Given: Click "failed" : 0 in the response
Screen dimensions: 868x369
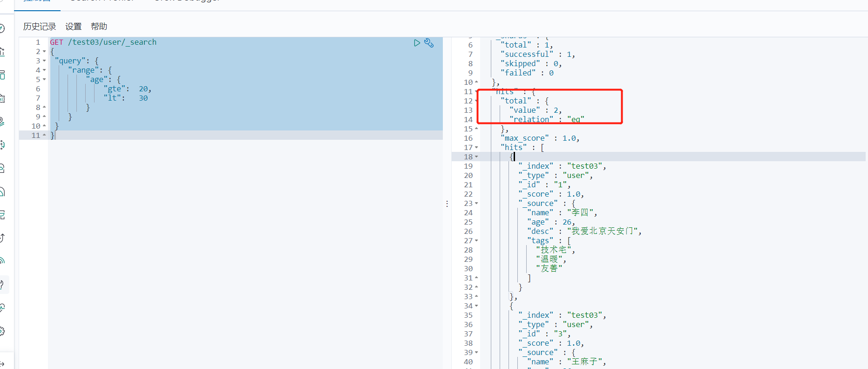Looking at the screenshot, I should click(527, 73).
